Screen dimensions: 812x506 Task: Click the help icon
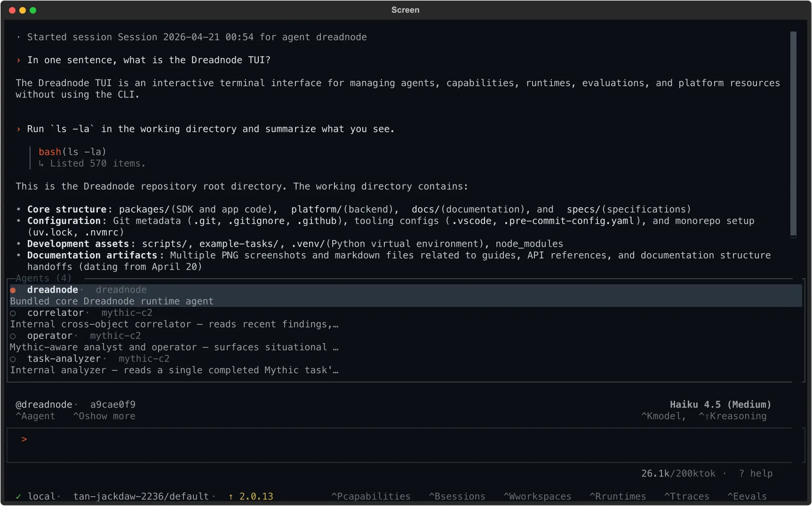click(756, 474)
